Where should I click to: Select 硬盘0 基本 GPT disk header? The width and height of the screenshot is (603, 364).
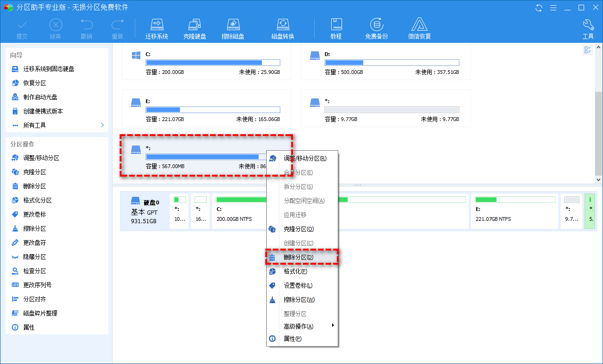(145, 211)
